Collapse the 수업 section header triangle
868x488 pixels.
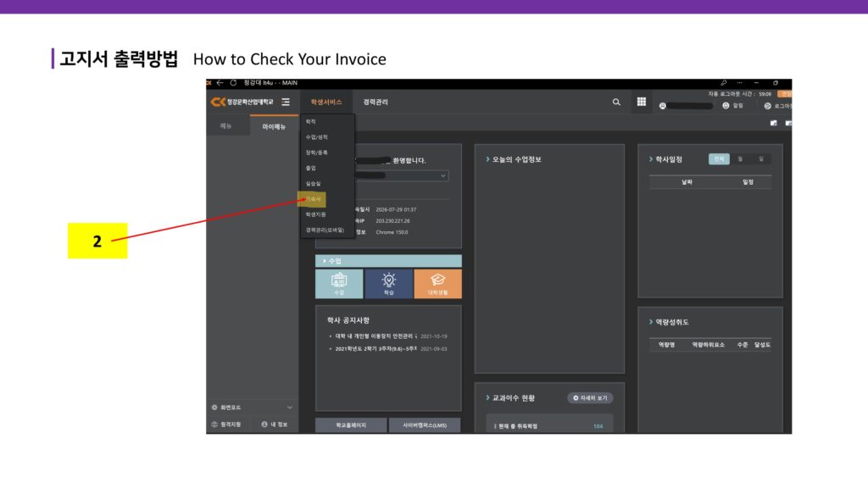tap(325, 261)
